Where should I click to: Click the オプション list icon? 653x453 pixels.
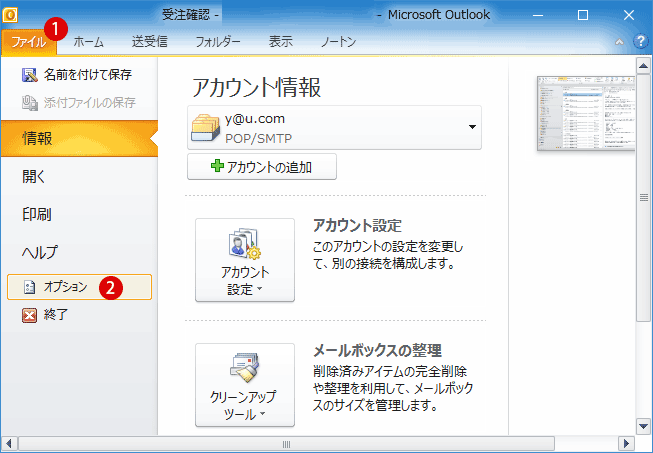coord(29,287)
